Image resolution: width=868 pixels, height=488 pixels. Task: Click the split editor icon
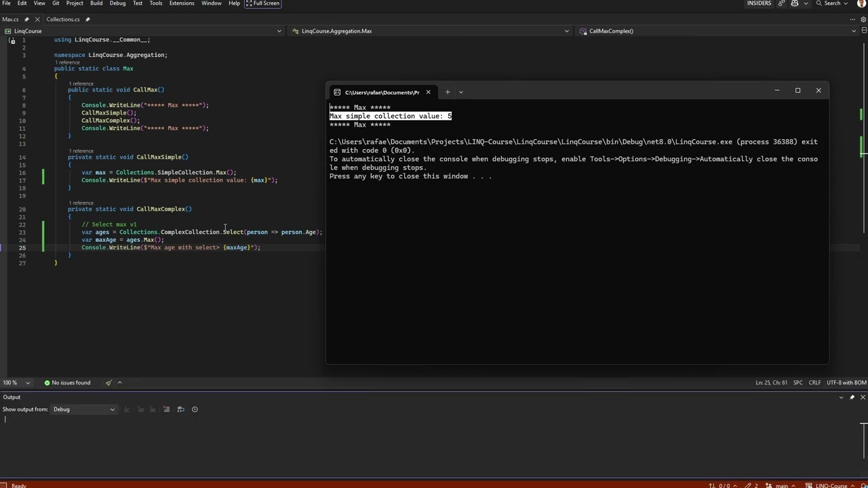coord(863,31)
